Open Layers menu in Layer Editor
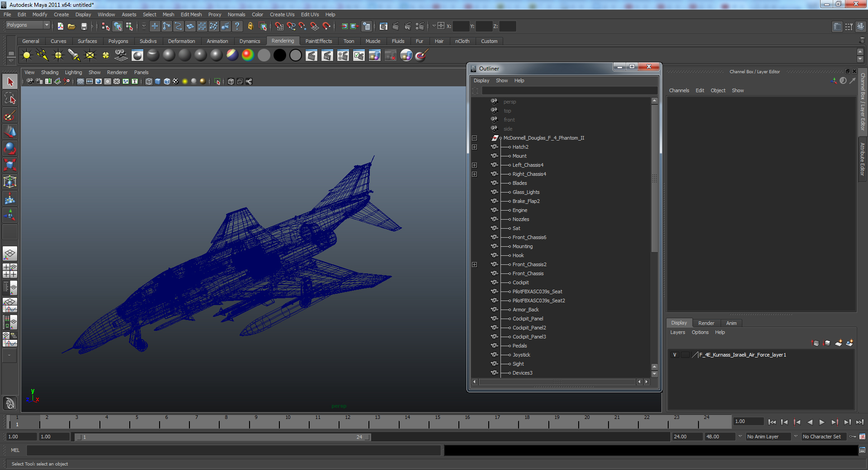This screenshot has width=868, height=470. coord(677,332)
